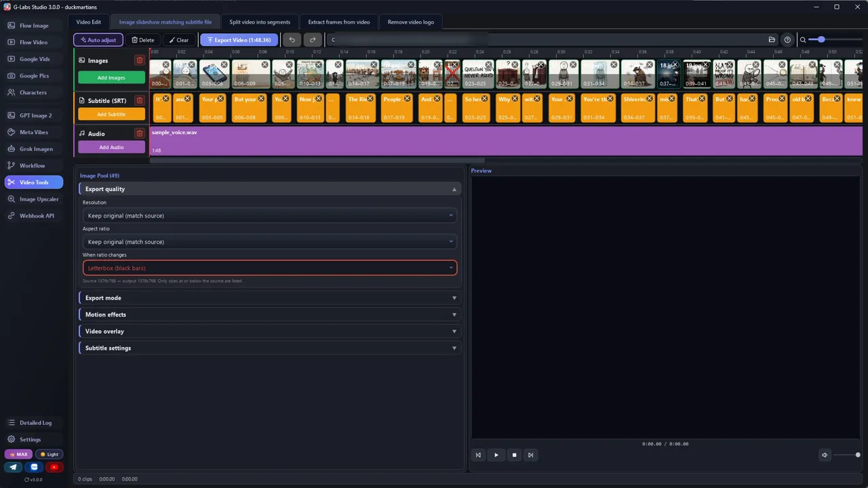This screenshot has width=868, height=488.
Task: Open the Telegram channel link
Action: [x=14, y=467]
